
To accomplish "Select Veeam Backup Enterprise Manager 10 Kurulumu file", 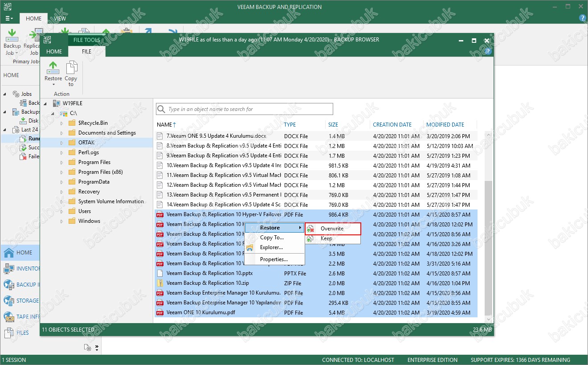I will point(316,293).
